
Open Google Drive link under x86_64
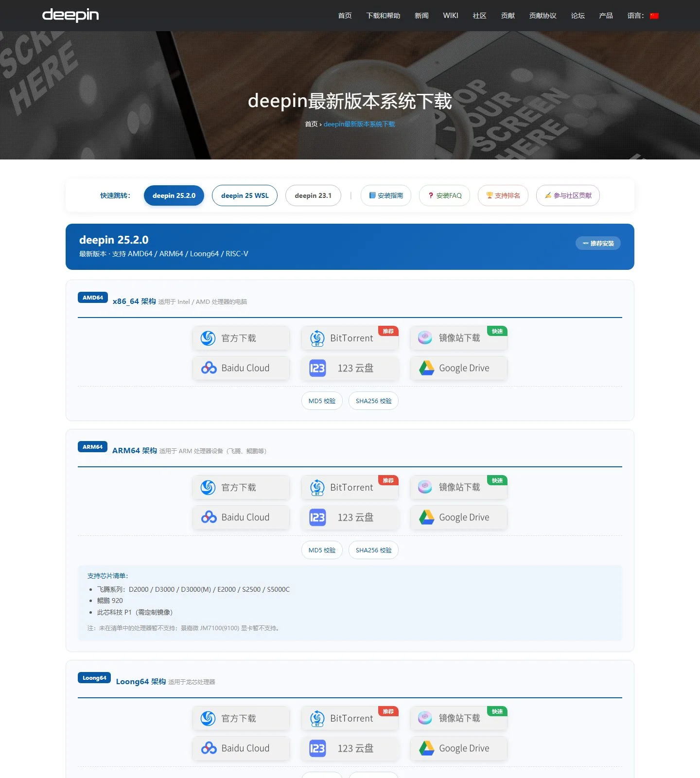pos(459,368)
